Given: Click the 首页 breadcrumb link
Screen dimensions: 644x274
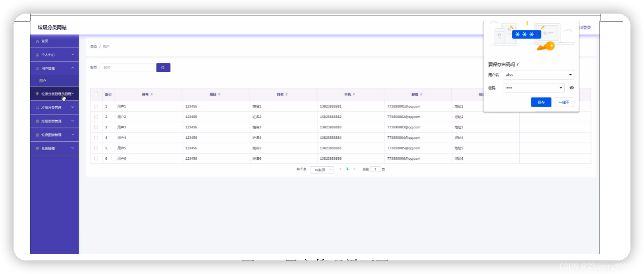Looking at the screenshot, I should point(94,47).
